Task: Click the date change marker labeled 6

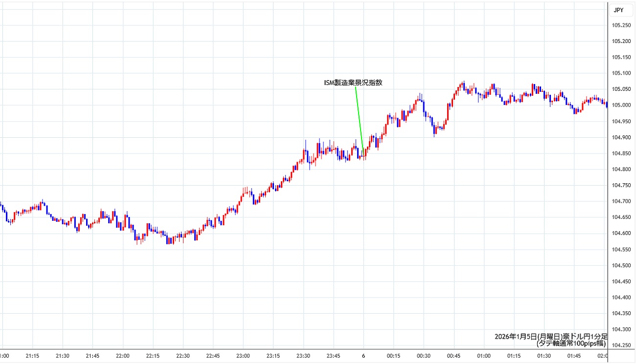Action: pos(363,356)
